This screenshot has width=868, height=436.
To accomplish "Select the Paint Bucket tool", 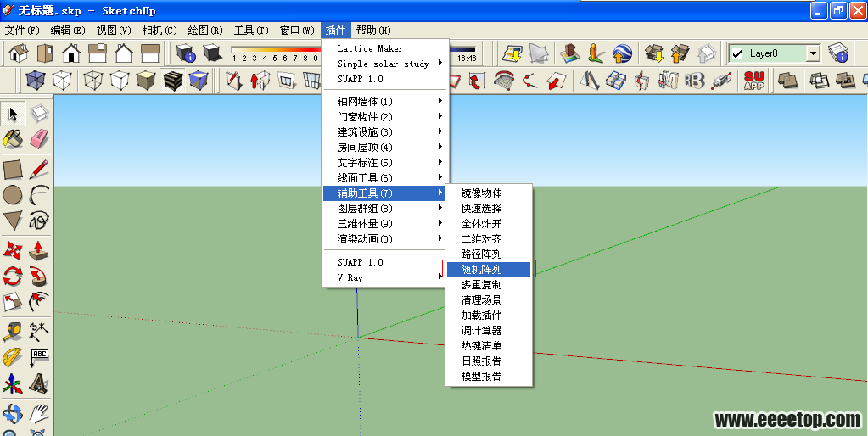I will click(13, 139).
